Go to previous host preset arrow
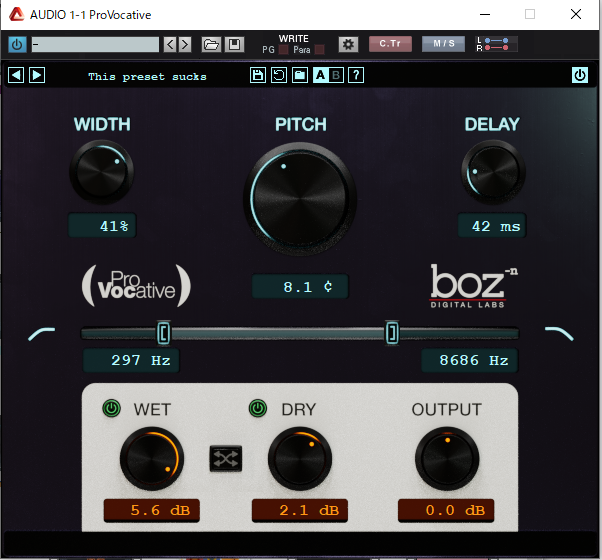 coord(170,45)
